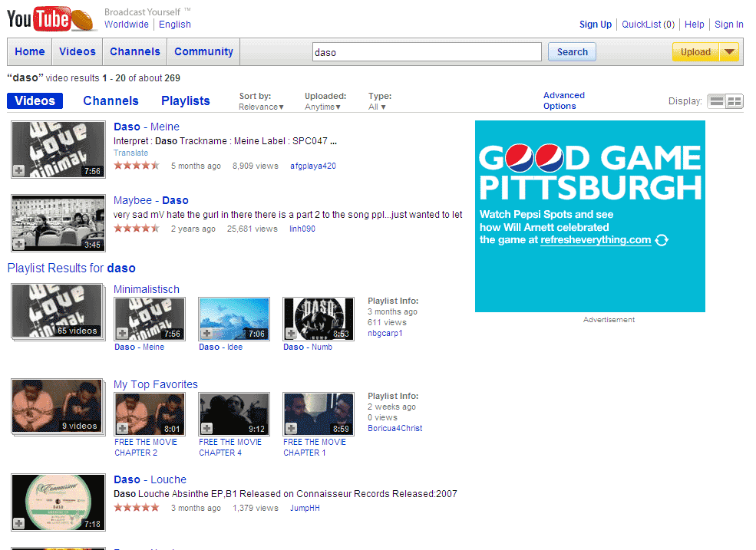Open the Channels navigation tab
The image size is (756, 550).
(135, 51)
